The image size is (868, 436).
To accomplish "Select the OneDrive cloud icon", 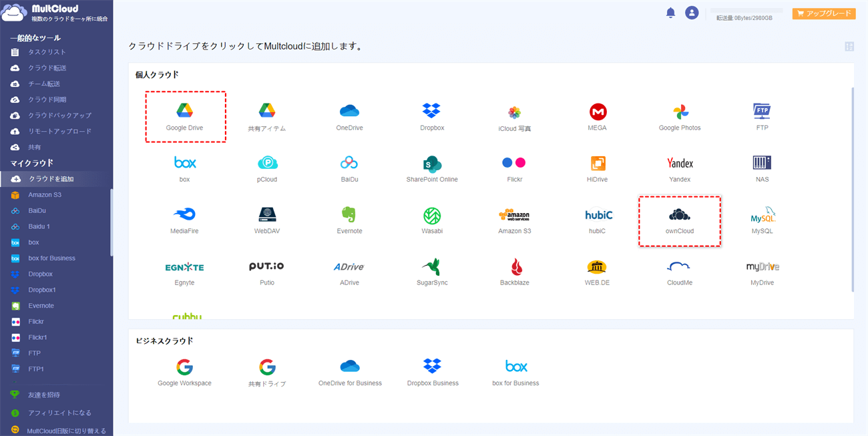I will (x=349, y=117).
